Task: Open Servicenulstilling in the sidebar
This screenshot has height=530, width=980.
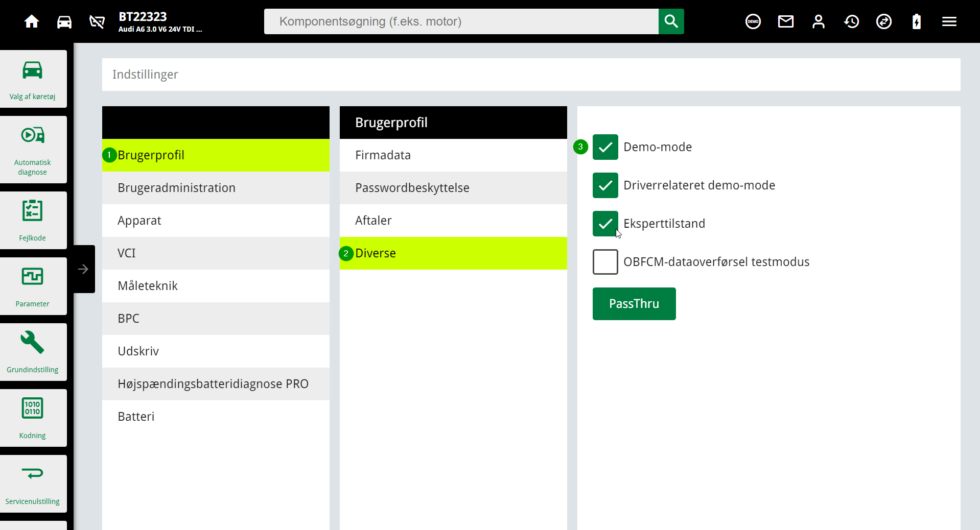Action: pyautogui.click(x=33, y=484)
